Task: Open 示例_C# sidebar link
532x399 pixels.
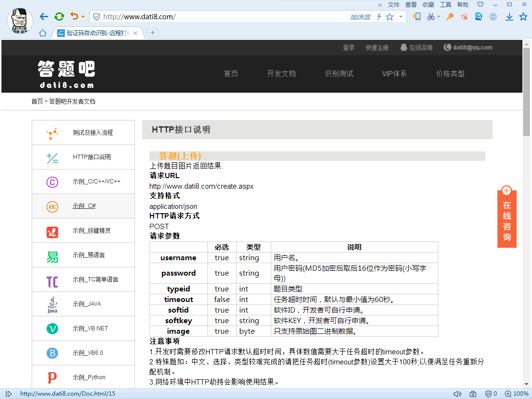Action: [x=84, y=206]
